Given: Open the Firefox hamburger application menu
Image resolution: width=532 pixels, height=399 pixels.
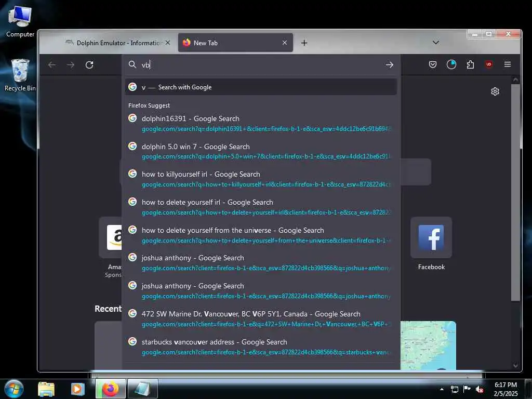Looking at the screenshot, I should 508,64.
